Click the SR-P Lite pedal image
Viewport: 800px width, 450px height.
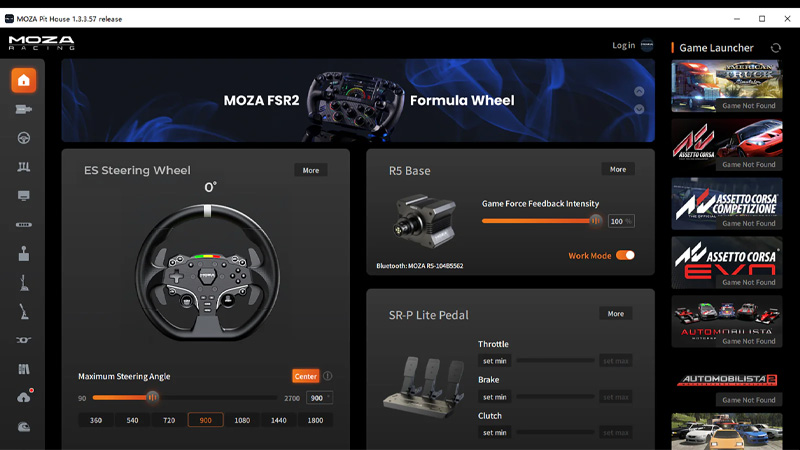pyautogui.click(x=424, y=388)
